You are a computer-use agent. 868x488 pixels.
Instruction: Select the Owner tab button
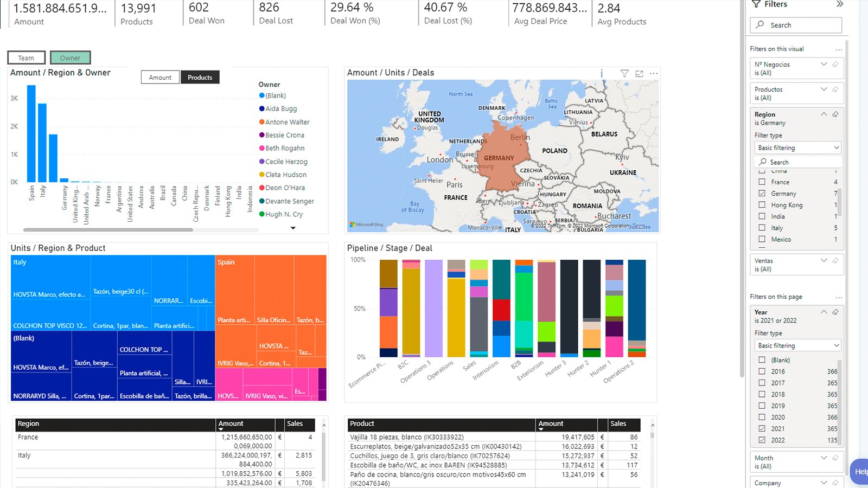pyautogui.click(x=70, y=58)
